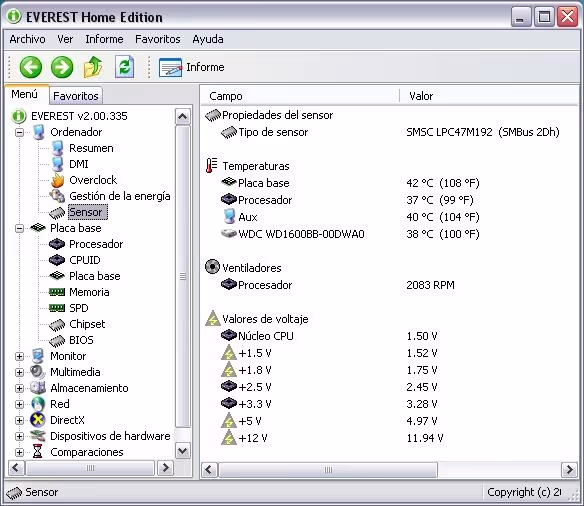The height and width of the screenshot is (506, 584).
Task: Click the green forward arrow icon
Action: click(62, 67)
